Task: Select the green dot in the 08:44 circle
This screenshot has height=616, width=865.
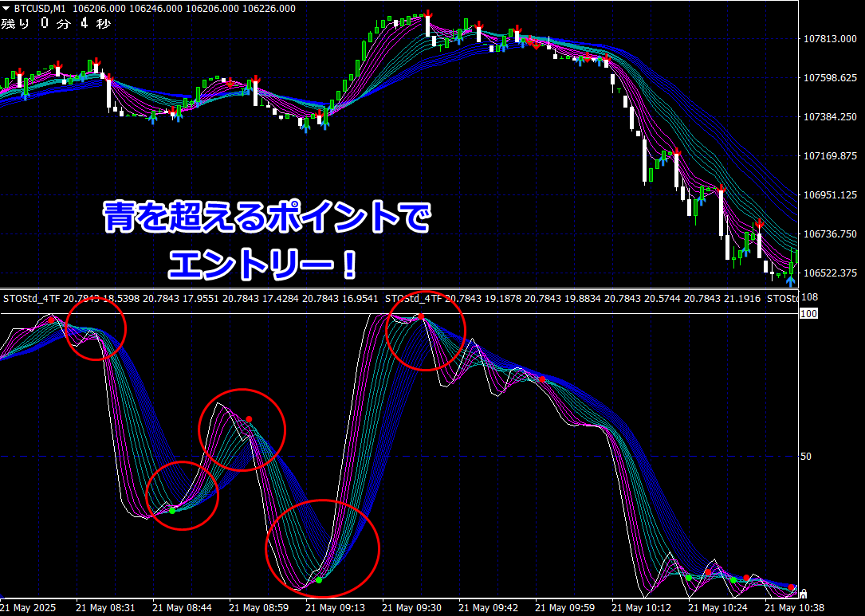Action: (172, 511)
